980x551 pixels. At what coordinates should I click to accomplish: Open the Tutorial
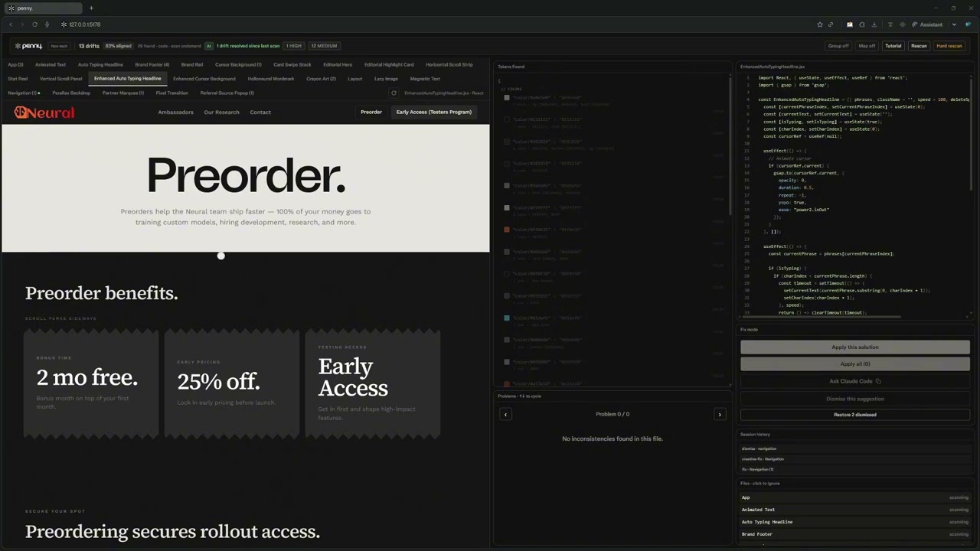click(x=893, y=46)
